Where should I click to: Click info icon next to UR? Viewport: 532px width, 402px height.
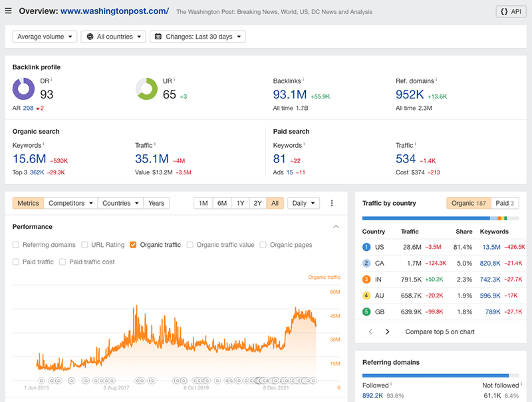pyautogui.click(x=174, y=80)
